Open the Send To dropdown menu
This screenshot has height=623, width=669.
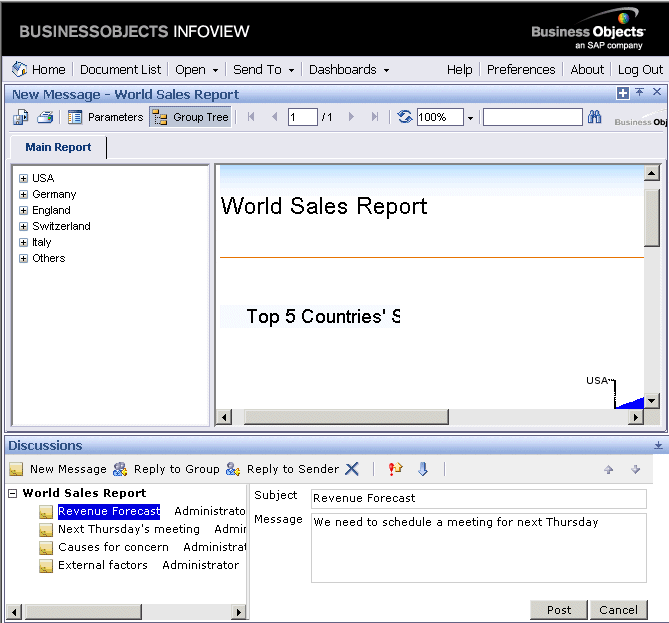pos(263,70)
